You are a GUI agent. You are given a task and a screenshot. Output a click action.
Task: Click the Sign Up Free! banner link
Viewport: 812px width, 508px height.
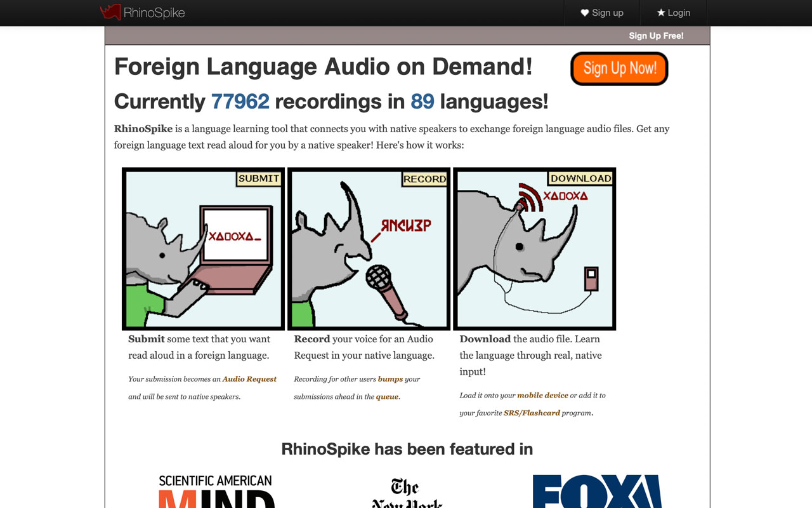tap(656, 36)
